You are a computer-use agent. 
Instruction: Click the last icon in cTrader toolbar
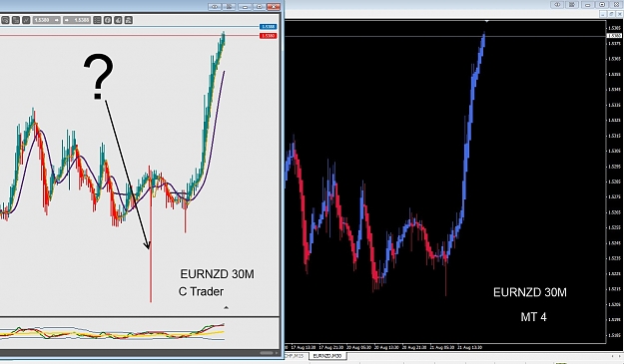pos(128,20)
